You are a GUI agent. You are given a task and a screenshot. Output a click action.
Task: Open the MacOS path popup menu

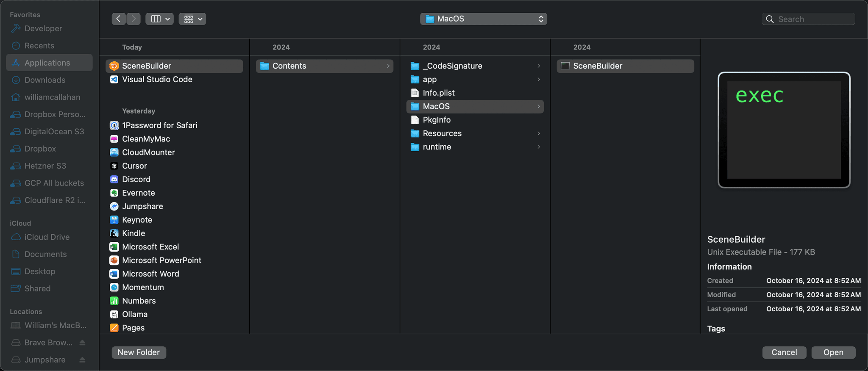click(483, 19)
